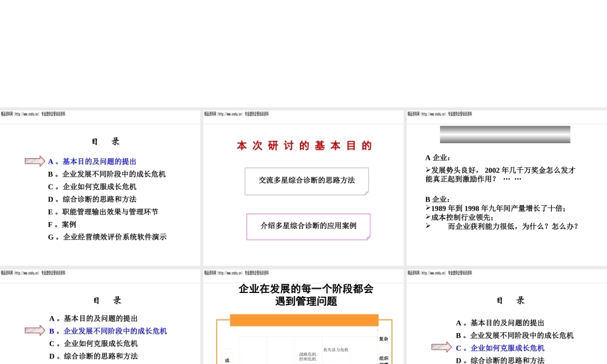Click the blue line B。企业发展不同阶段中的成长危机
The height and width of the screenshot is (364, 607).
click(x=108, y=331)
